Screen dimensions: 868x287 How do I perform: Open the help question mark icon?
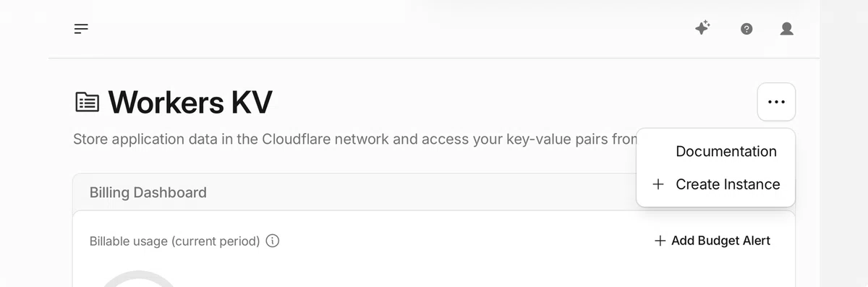[x=746, y=29]
